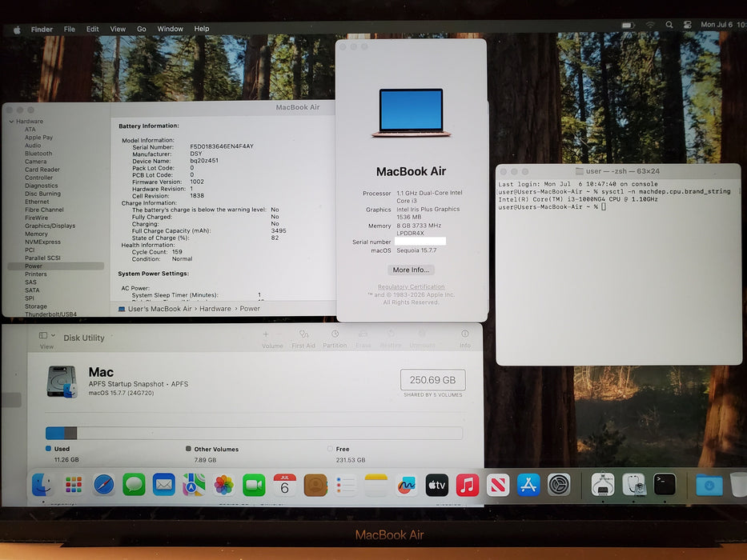
Task: Click Partition in Disk Utility toolbar
Action: coord(335,339)
